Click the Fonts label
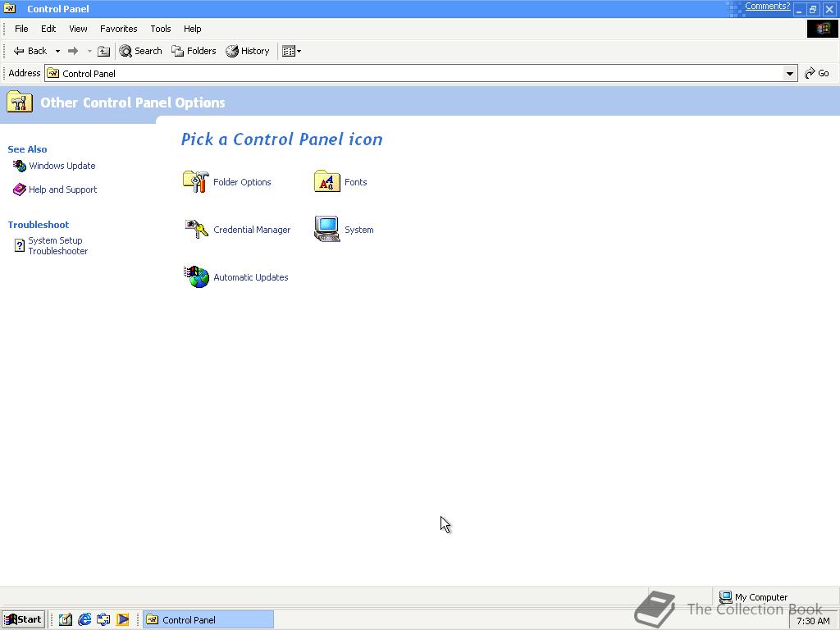840x630 pixels. coord(356,182)
